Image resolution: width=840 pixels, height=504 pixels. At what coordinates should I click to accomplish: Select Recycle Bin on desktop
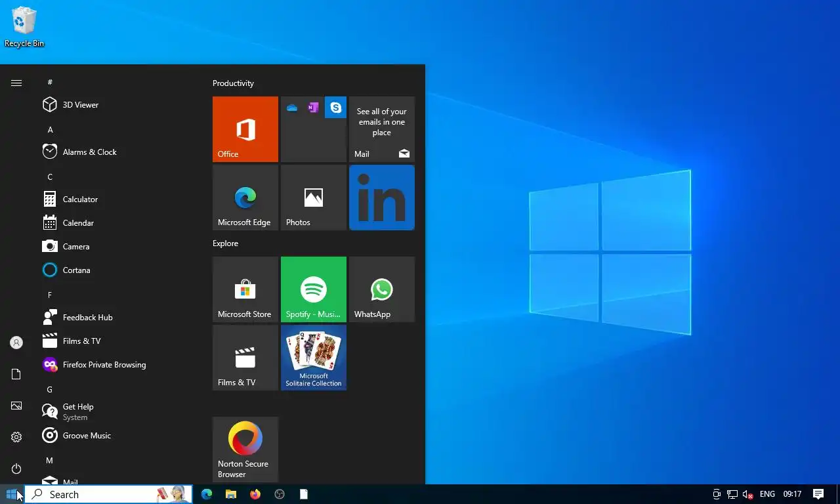point(24,27)
